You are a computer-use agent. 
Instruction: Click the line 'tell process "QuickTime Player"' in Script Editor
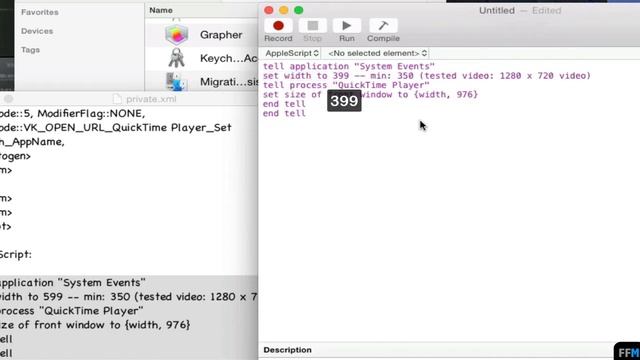tap(346, 85)
